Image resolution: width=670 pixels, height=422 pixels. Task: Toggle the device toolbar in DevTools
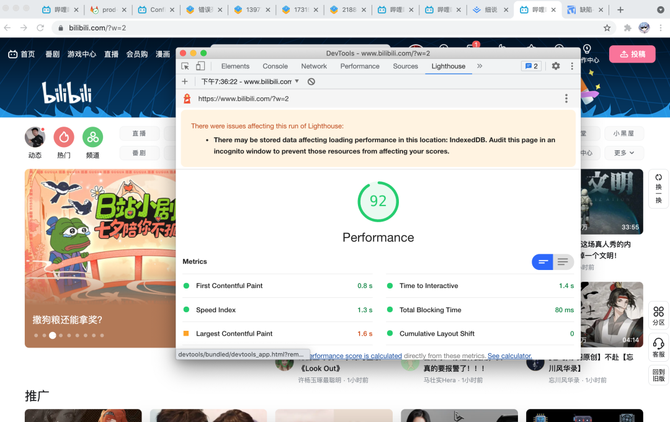coord(200,66)
